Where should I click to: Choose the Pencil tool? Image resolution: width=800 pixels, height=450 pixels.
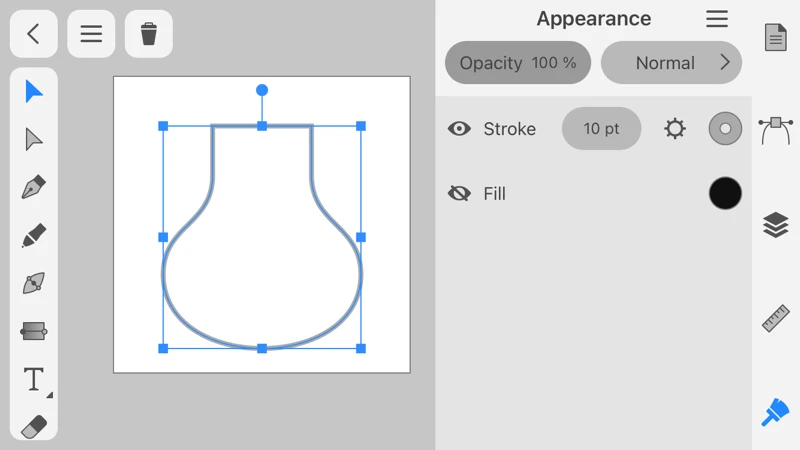[x=34, y=236]
